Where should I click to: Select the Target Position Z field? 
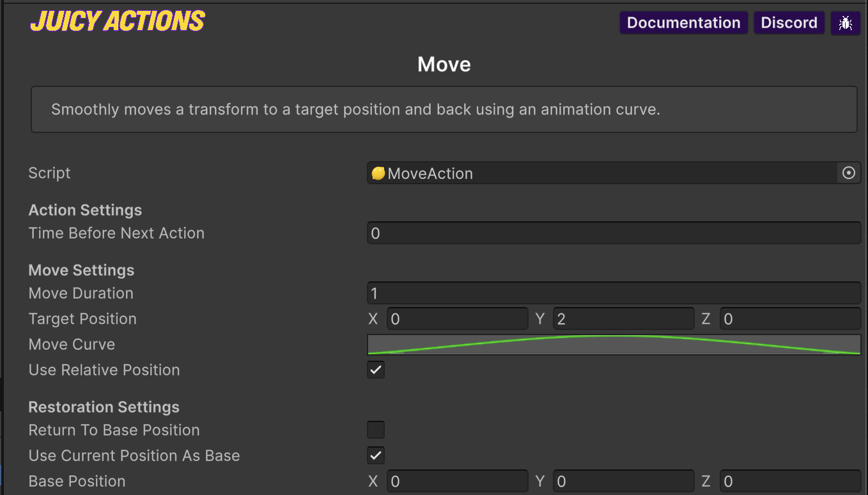pyautogui.click(x=790, y=318)
